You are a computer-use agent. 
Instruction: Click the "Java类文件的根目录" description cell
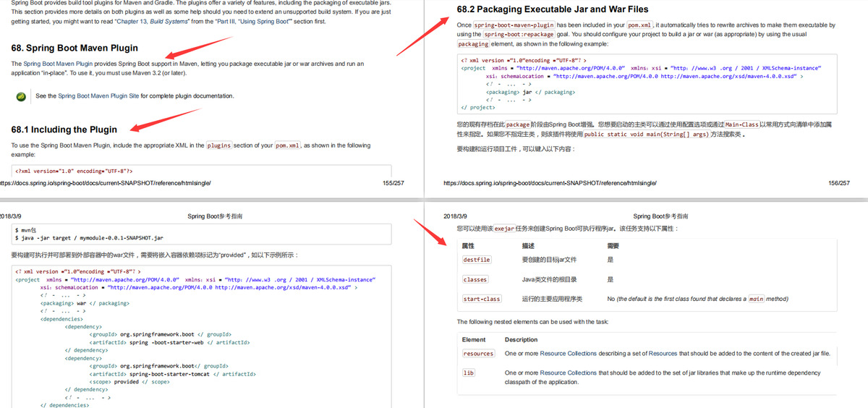[x=549, y=279]
